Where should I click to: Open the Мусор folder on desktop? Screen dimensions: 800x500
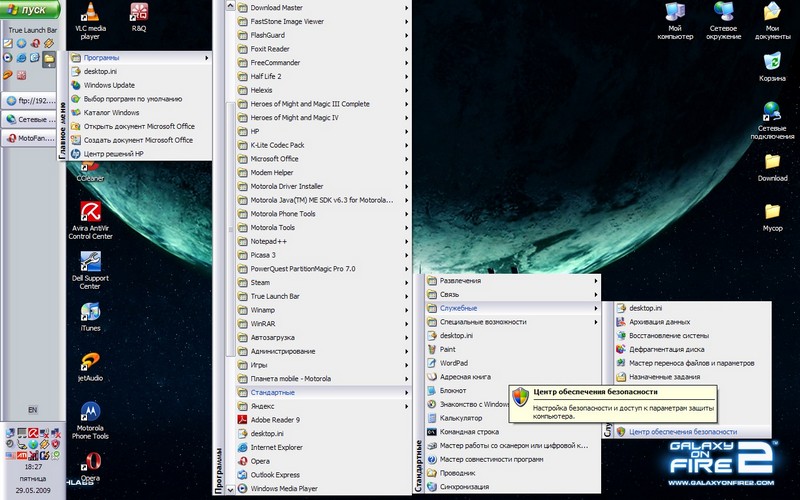pyautogui.click(x=772, y=217)
